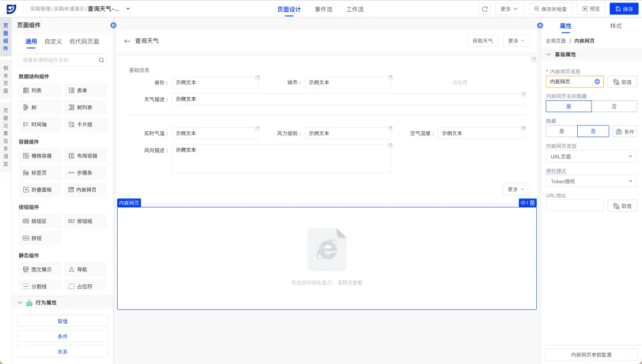Select the 导航 component

click(x=85, y=270)
